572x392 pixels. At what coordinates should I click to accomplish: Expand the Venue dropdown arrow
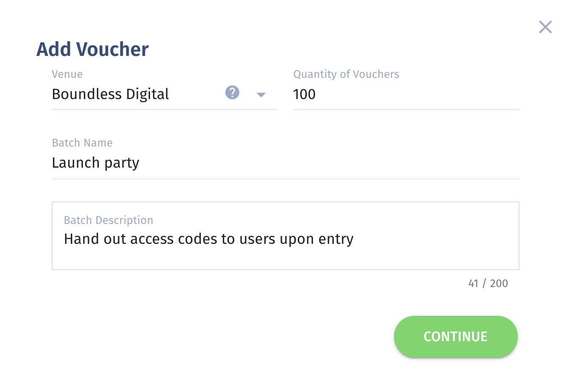(x=261, y=95)
